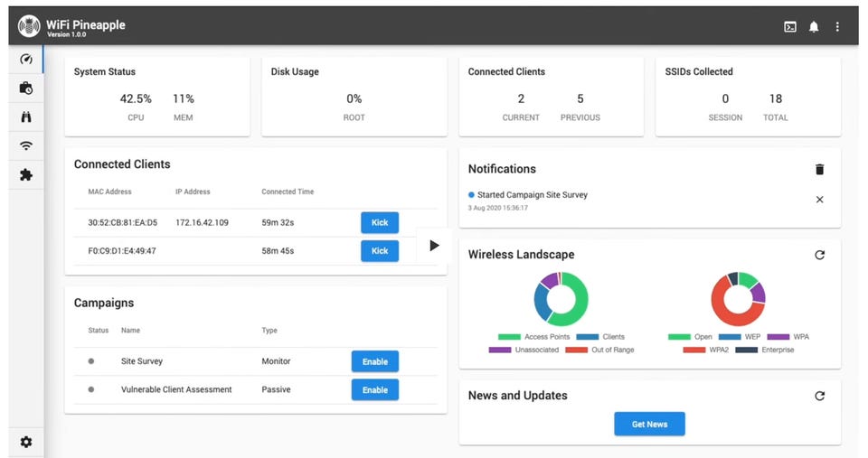Screen dimensions: 868x458
Task: Open the Modules puzzle piece icon
Action: pos(26,174)
